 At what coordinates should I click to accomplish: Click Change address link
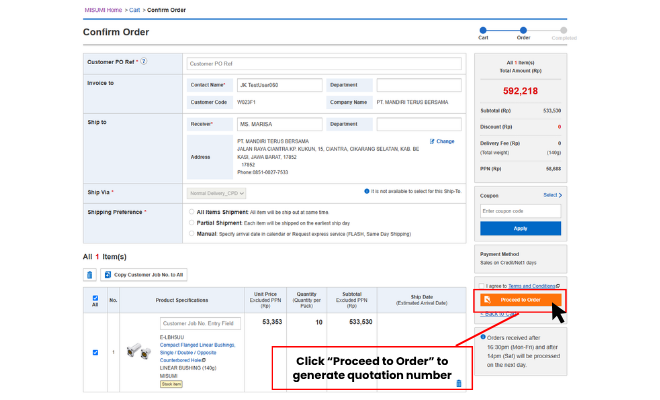pos(442,141)
